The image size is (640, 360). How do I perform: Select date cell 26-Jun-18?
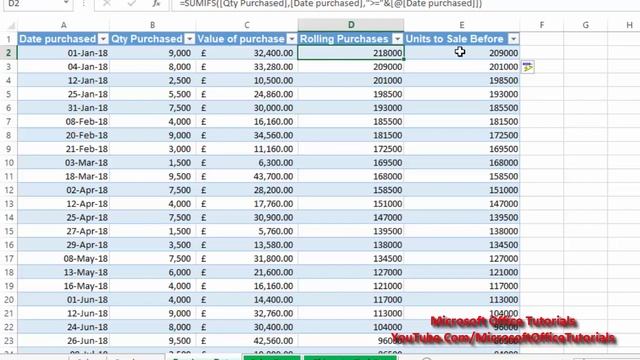pos(64,341)
